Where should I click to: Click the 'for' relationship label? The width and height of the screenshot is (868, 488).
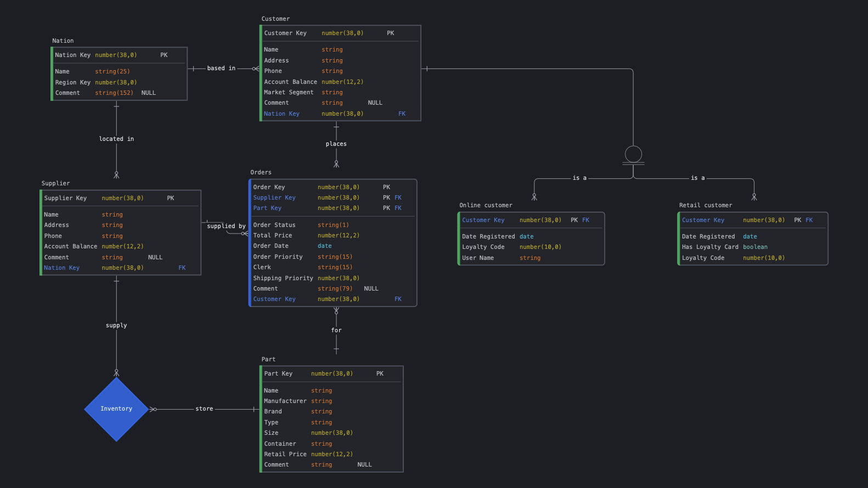336,331
